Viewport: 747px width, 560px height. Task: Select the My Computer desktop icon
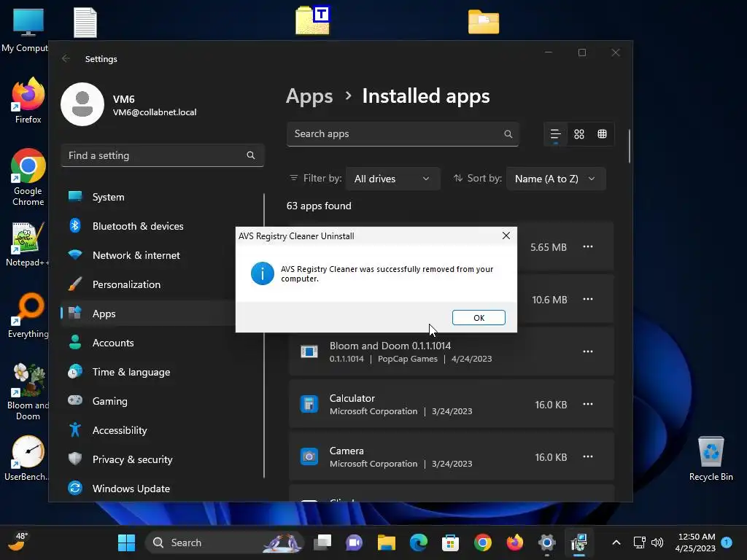(28, 29)
